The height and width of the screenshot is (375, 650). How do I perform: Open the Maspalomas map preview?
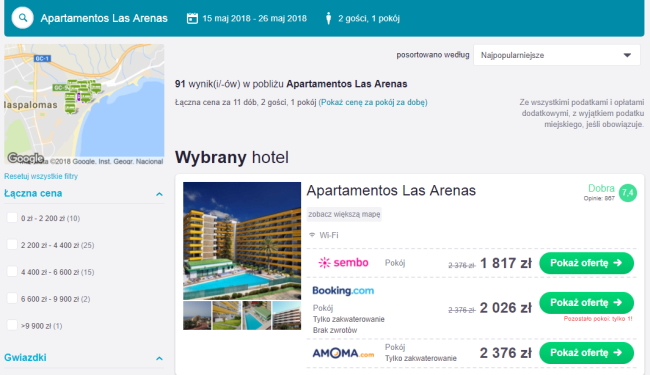84,105
